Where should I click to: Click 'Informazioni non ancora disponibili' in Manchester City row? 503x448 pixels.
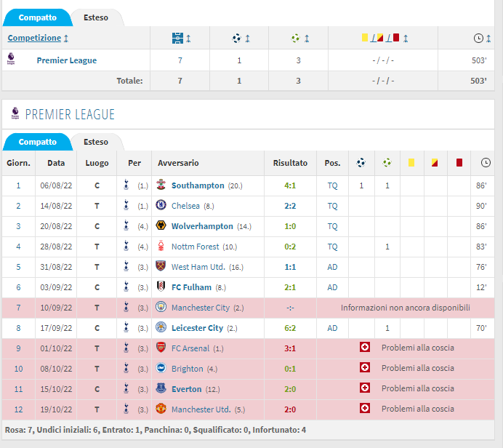(x=405, y=308)
